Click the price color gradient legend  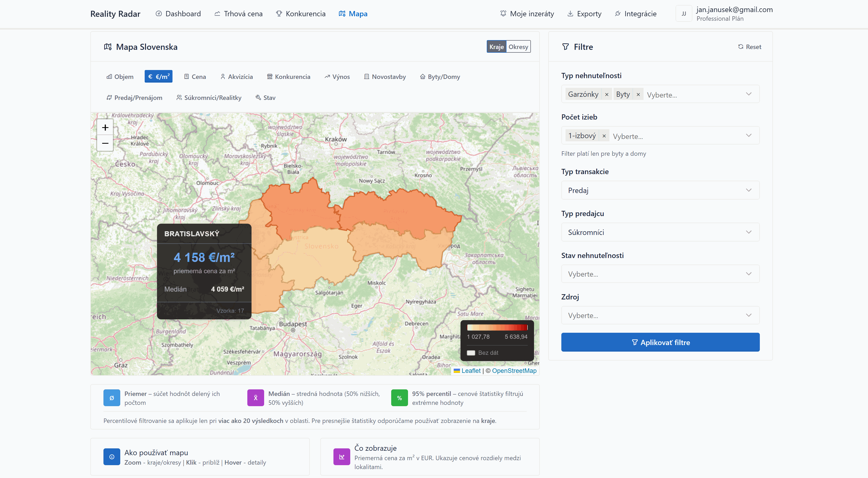tap(497, 327)
